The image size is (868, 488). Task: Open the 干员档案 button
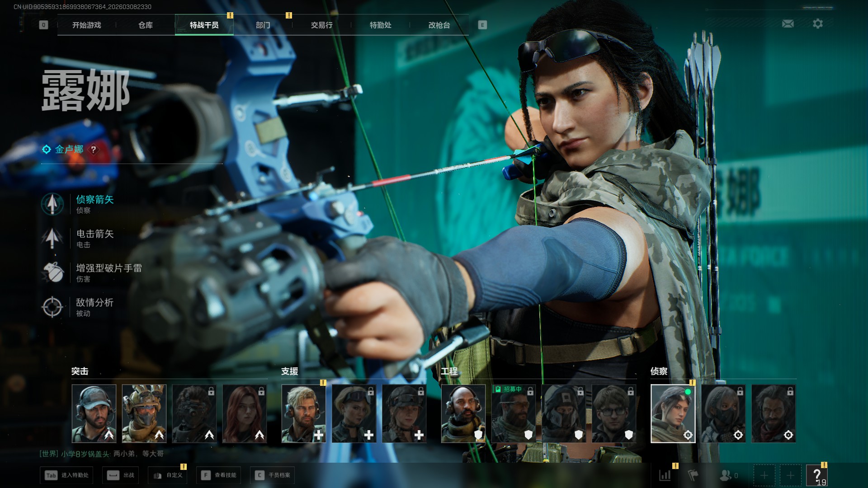tap(273, 475)
